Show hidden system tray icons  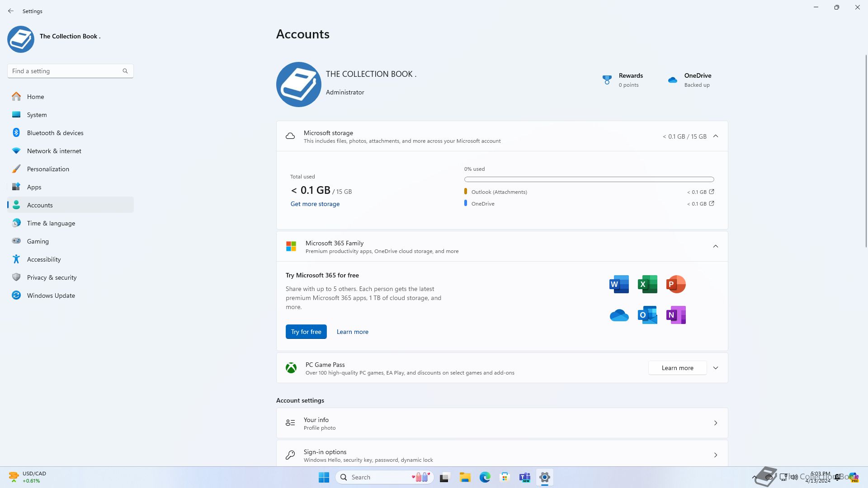pyautogui.click(x=754, y=477)
